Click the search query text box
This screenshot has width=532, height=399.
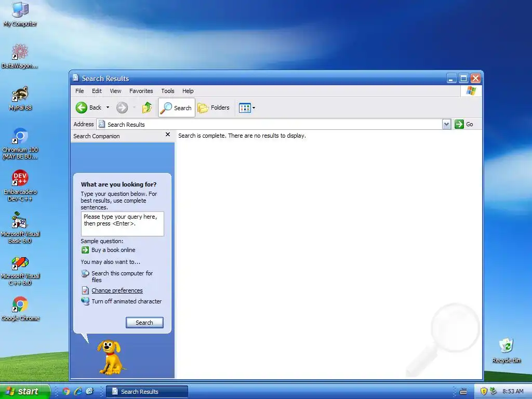tap(123, 224)
